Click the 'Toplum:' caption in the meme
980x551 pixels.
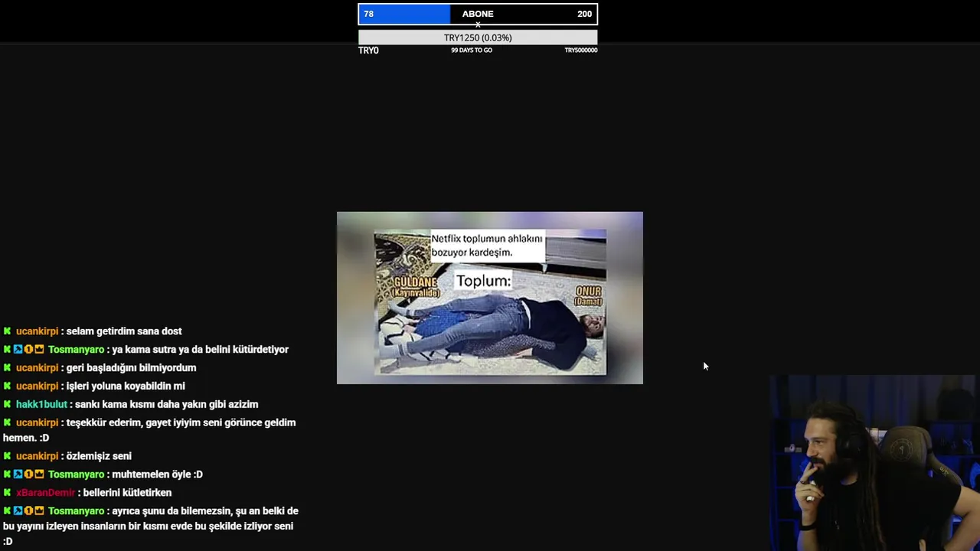(x=483, y=281)
